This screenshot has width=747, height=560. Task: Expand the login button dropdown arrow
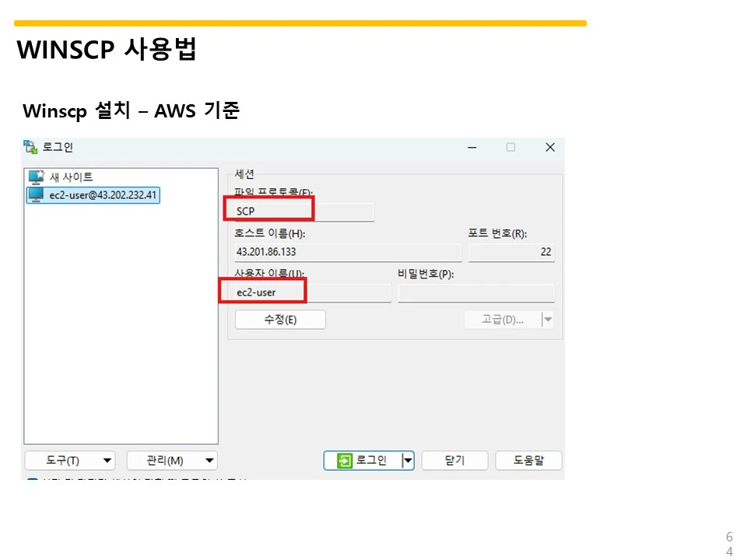pos(408,460)
